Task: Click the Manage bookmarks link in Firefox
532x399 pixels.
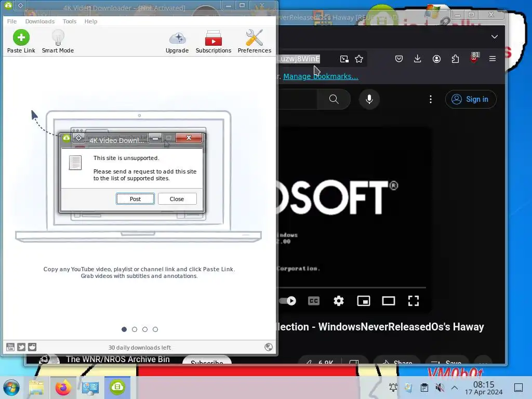Action: tap(321, 76)
